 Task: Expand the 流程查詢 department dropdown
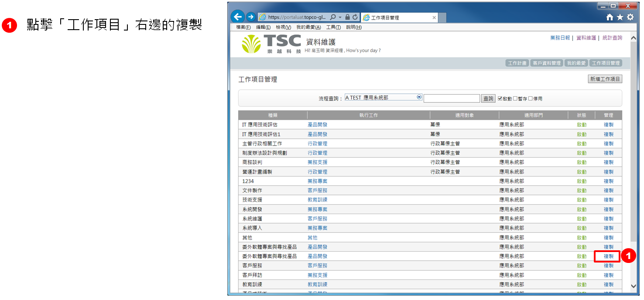pyautogui.click(x=419, y=97)
